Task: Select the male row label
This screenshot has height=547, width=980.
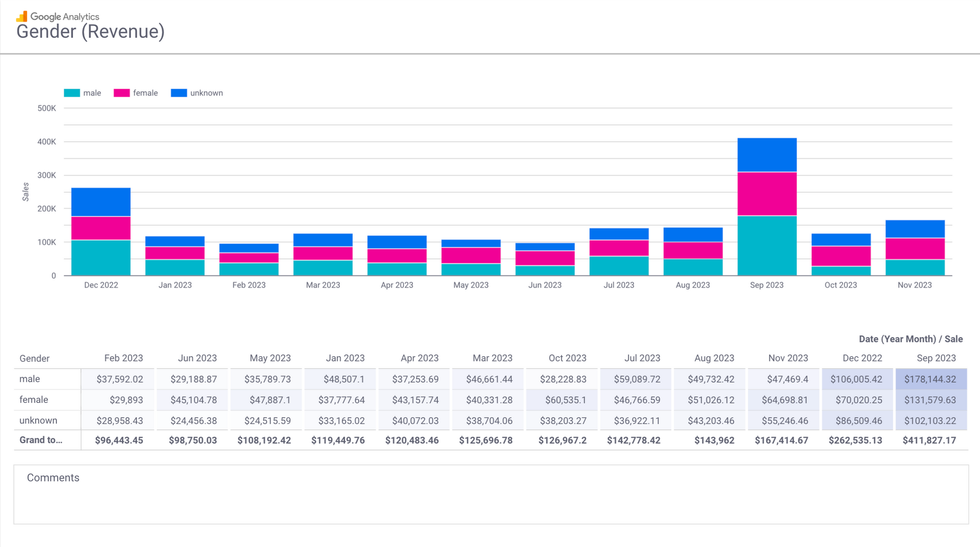Action: 30,379
